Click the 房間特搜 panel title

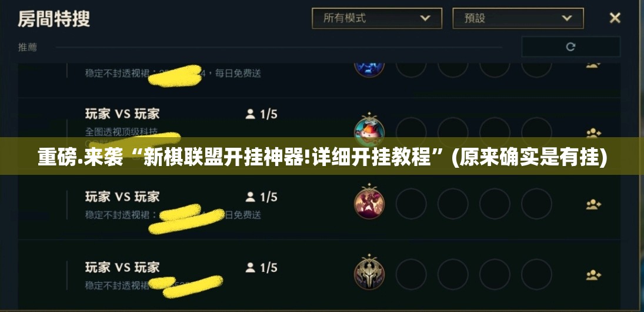point(54,19)
